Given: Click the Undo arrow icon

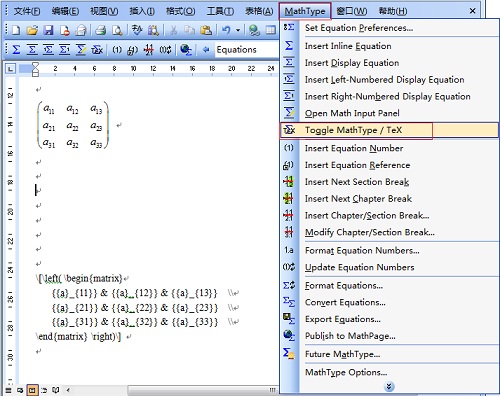Looking at the screenshot, I should click(226, 31).
